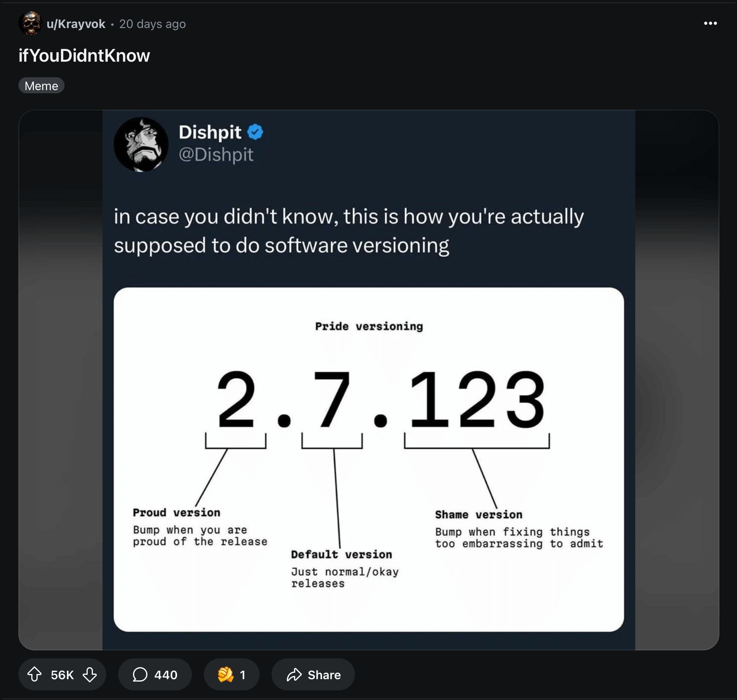Open the 440 comments
The width and height of the screenshot is (737, 700).
155,674
